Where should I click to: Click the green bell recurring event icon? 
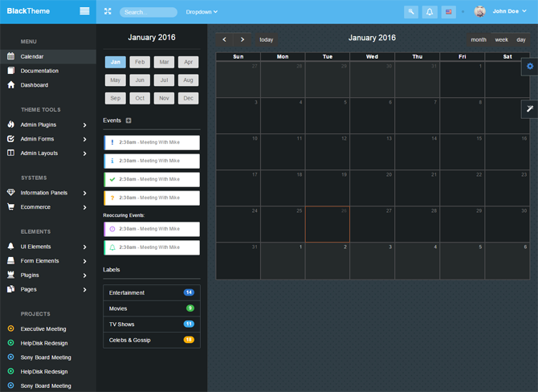click(x=112, y=247)
